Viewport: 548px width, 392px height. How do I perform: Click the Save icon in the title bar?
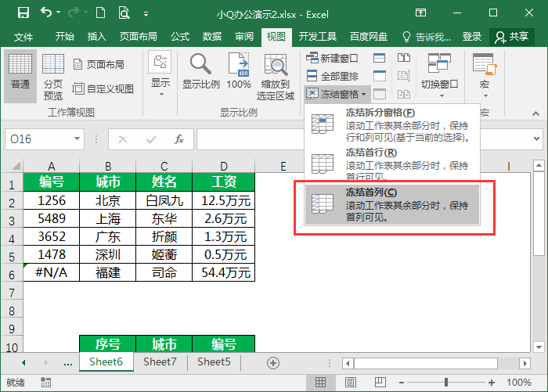coord(23,13)
